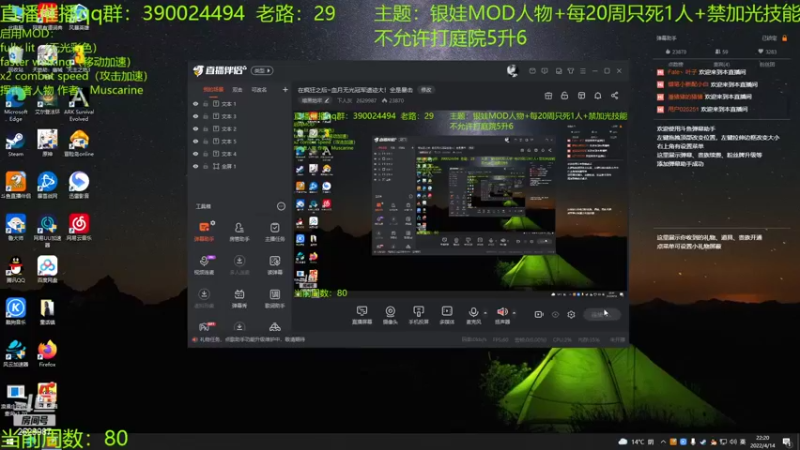Toggle the lock on the 全屏 1 layer
Screen dimensions: 800x450
[x=206, y=166]
